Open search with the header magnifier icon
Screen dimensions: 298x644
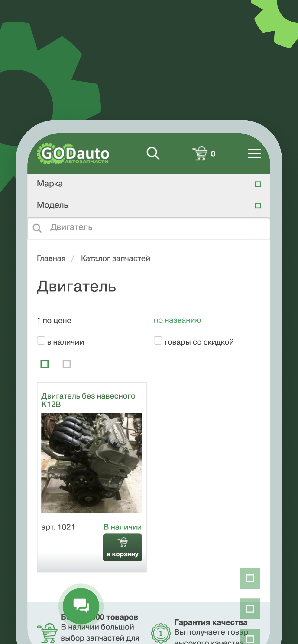pyautogui.click(x=153, y=153)
